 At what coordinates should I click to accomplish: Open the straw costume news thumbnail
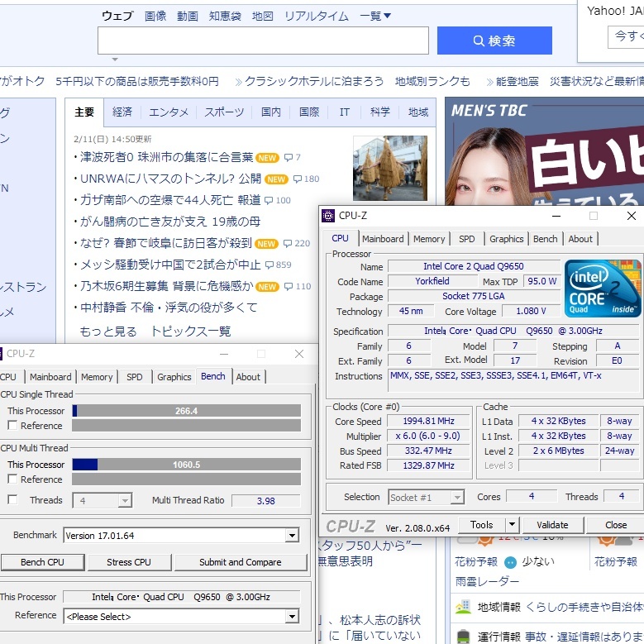[x=390, y=168]
